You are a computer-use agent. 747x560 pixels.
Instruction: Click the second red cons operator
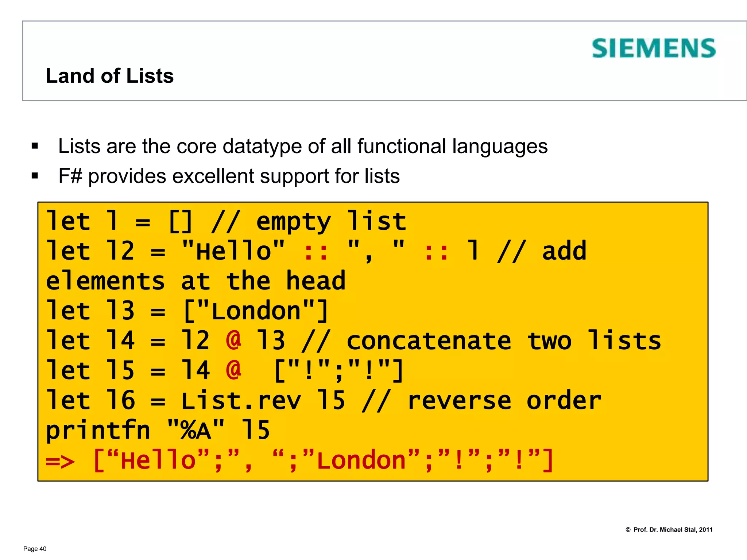point(436,252)
